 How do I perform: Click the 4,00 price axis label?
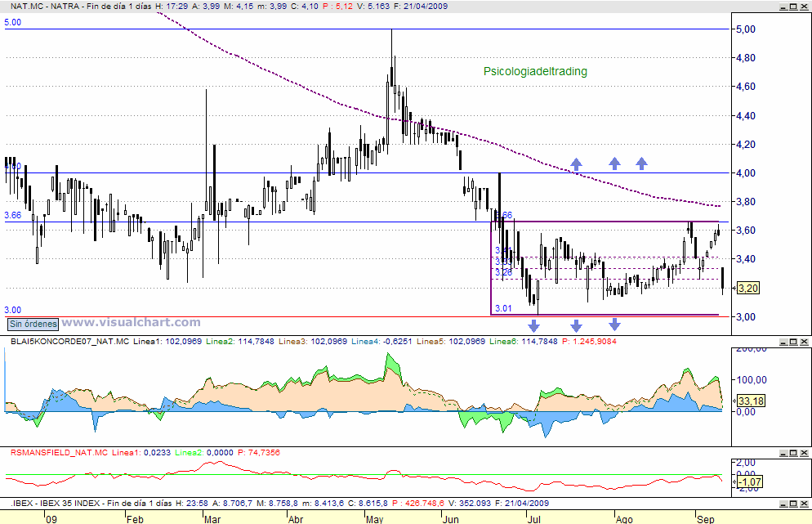[x=746, y=173]
